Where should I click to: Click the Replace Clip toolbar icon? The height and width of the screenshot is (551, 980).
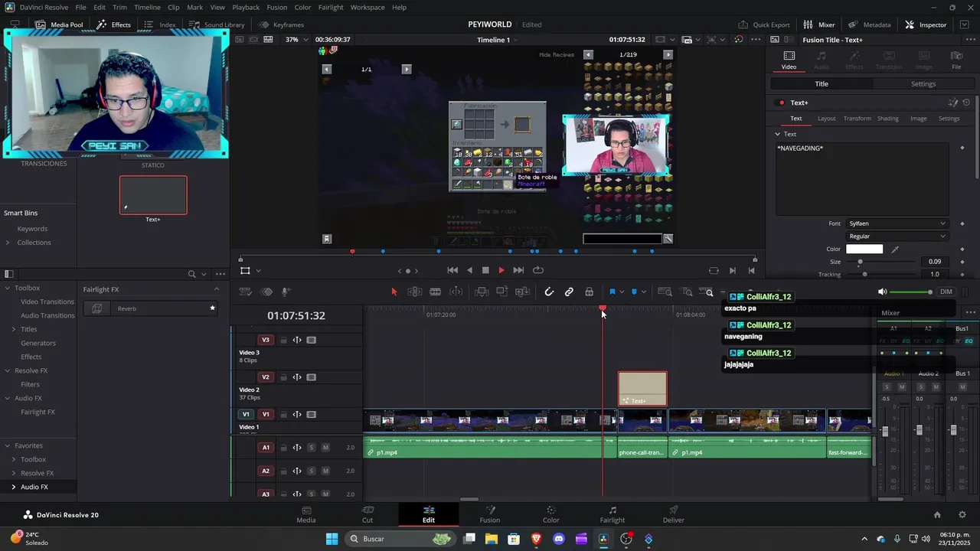(x=523, y=292)
